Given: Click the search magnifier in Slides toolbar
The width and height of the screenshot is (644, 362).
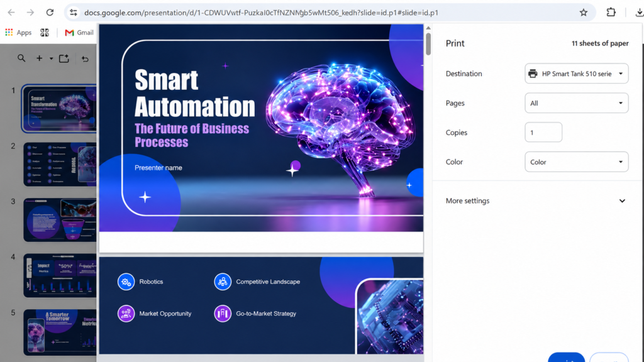Looking at the screenshot, I should (21, 58).
